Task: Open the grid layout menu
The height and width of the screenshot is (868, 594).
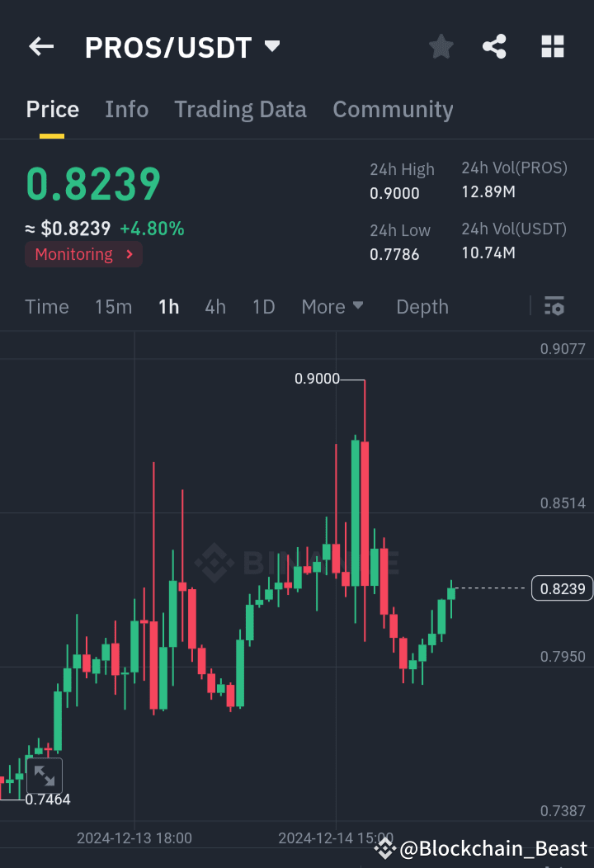Action: (x=551, y=47)
